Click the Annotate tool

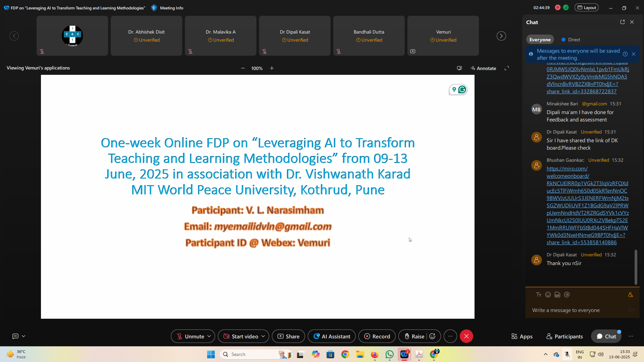(x=483, y=68)
